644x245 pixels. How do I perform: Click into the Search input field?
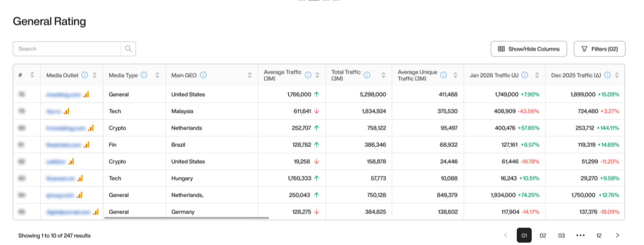[66, 49]
